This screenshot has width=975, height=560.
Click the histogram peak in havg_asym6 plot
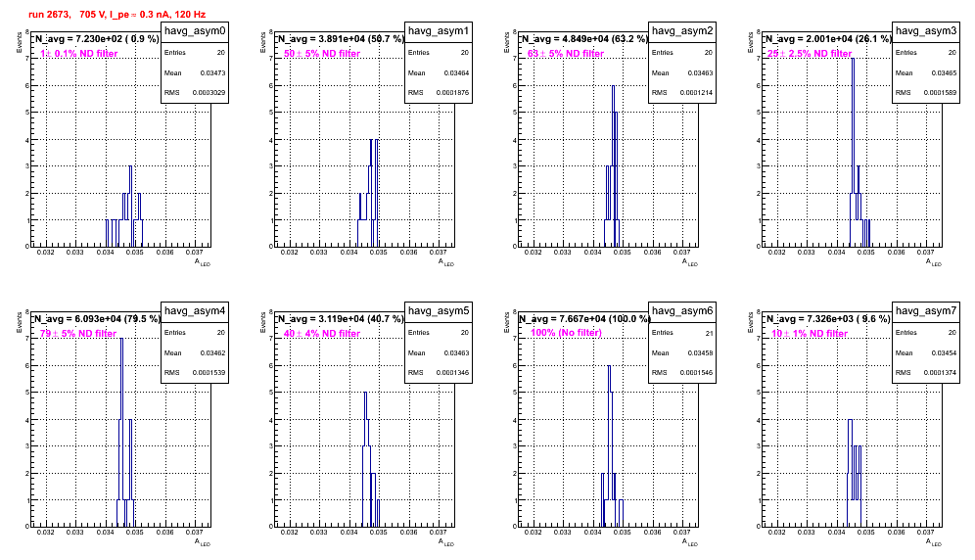(x=609, y=366)
